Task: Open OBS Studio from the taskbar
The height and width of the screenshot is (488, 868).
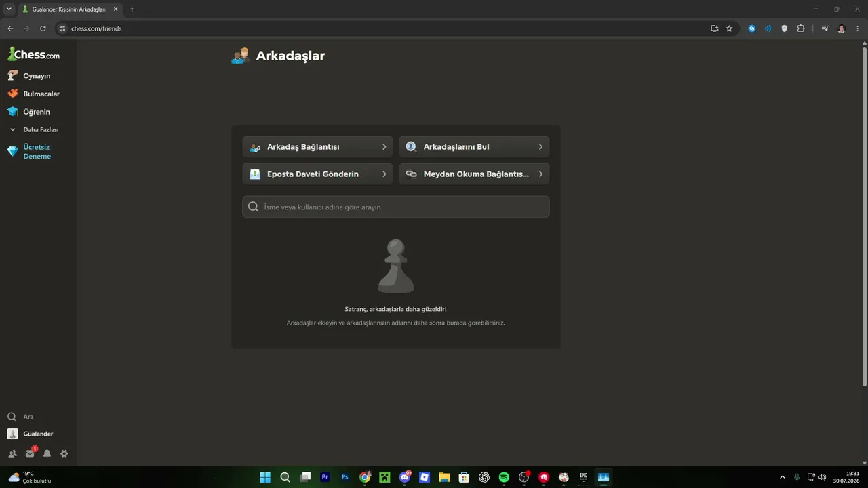Action: coord(524,477)
